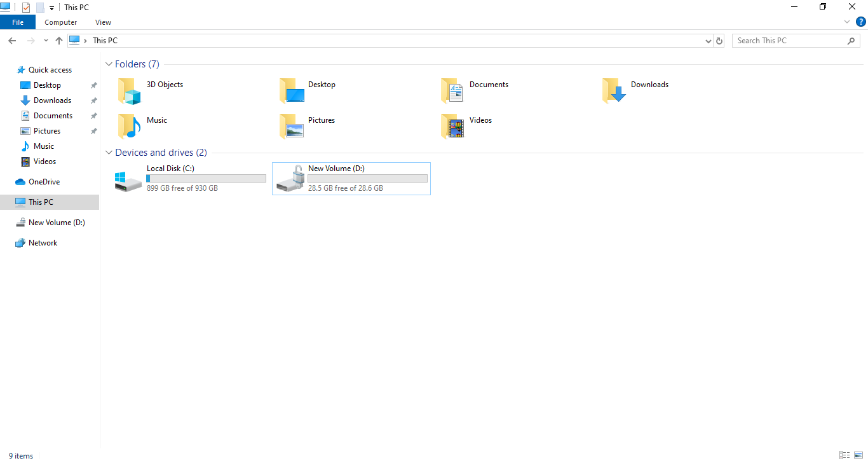Select the Videos folder in main pane

pos(453,127)
